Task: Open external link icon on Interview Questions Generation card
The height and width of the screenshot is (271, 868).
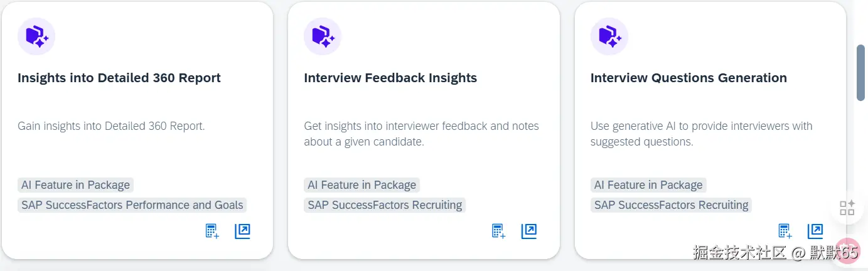Action: (x=815, y=231)
